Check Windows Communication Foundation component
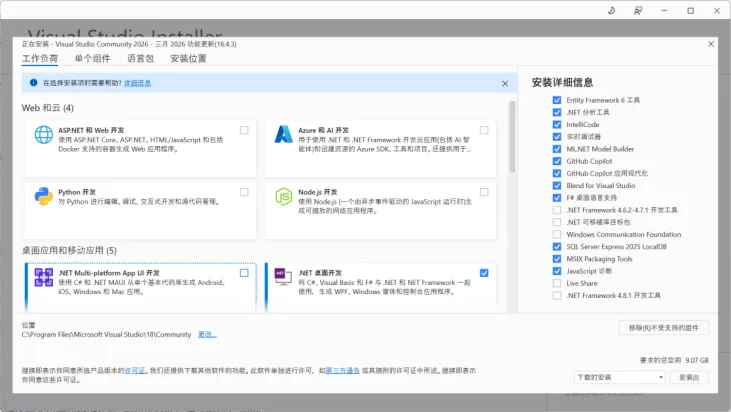This screenshot has height=412, width=731. (x=557, y=234)
